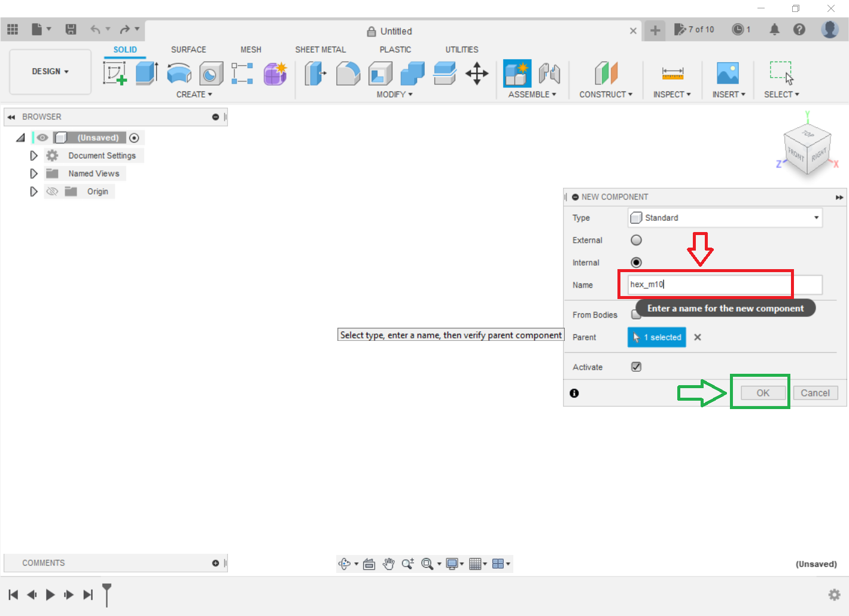Select the External radio button
The height and width of the screenshot is (616, 849).
pos(636,240)
